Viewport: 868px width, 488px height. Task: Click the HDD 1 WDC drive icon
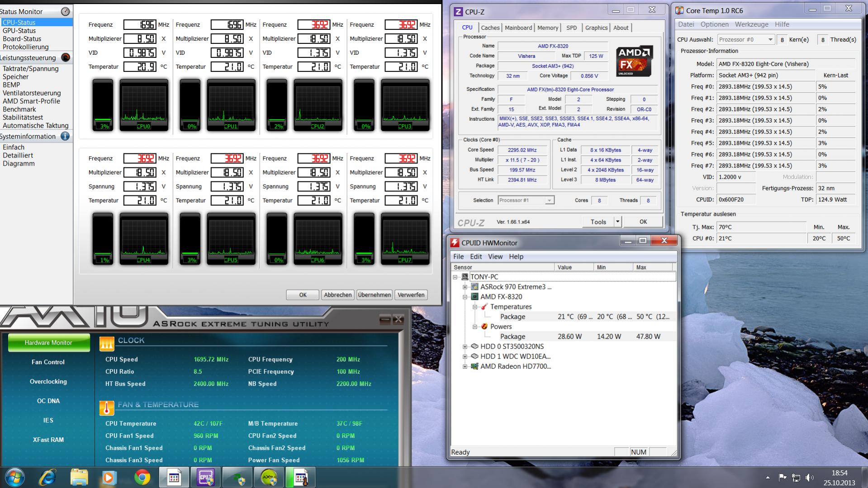coord(474,356)
